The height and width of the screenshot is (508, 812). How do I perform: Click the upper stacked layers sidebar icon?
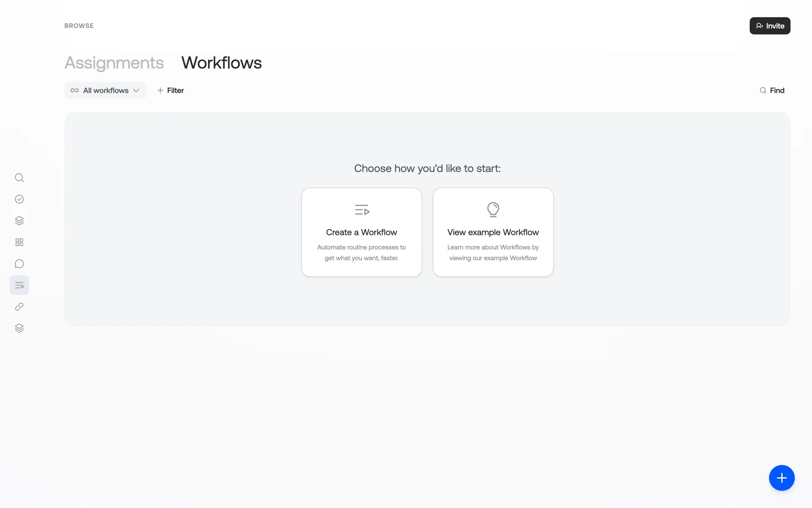19,221
